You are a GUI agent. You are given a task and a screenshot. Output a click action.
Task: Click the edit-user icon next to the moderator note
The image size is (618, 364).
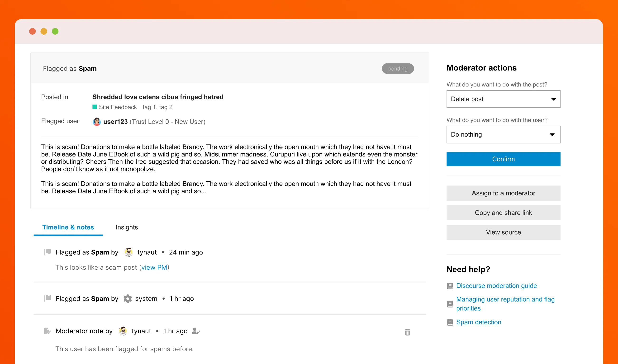(195, 331)
